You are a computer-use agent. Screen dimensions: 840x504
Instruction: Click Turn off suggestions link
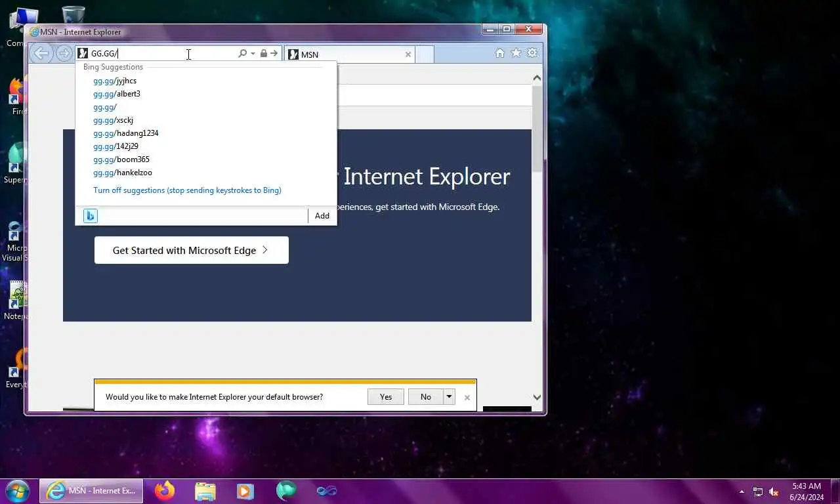[x=187, y=190]
